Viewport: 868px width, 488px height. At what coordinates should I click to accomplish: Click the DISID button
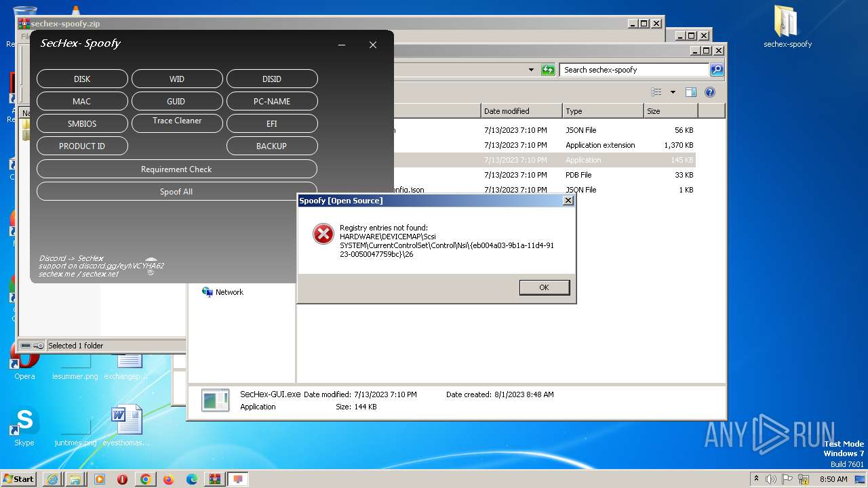pos(272,79)
